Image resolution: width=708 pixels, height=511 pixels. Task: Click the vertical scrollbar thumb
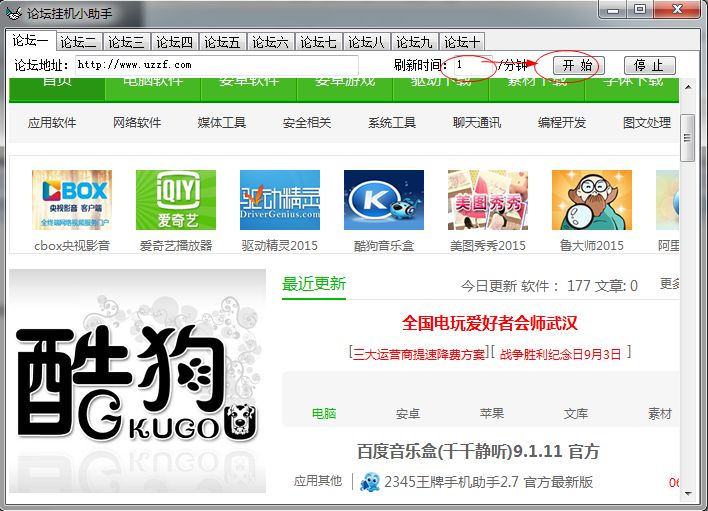tap(688, 138)
